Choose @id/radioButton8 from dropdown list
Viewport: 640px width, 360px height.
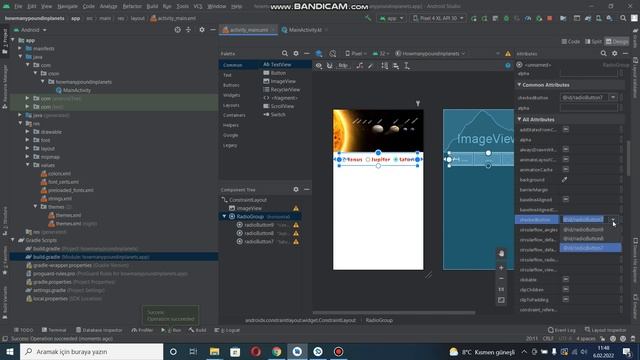590,238
